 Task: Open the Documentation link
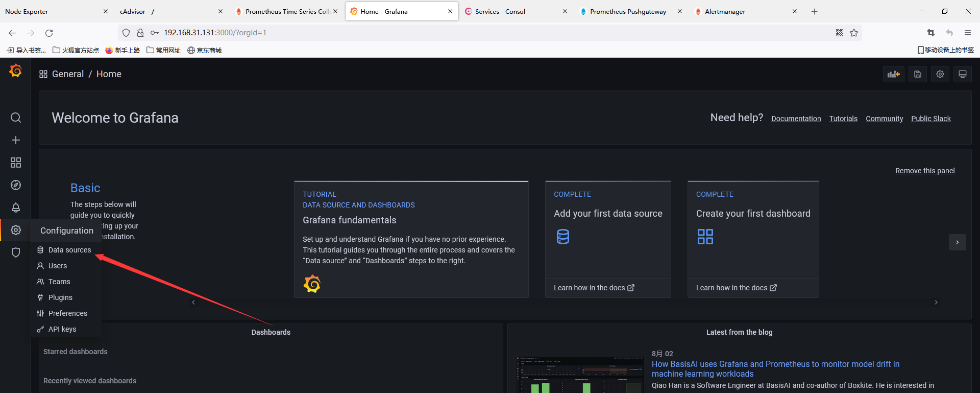[796, 119]
